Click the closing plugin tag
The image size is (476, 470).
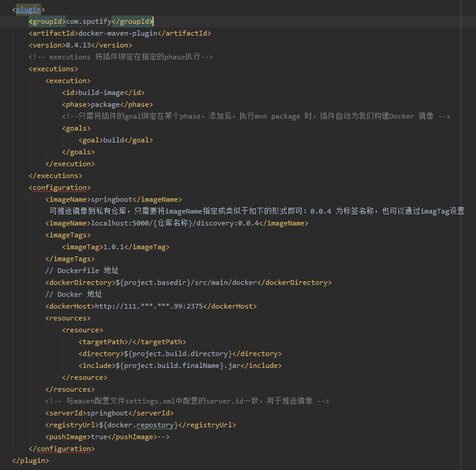pyautogui.click(x=30, y=461)
